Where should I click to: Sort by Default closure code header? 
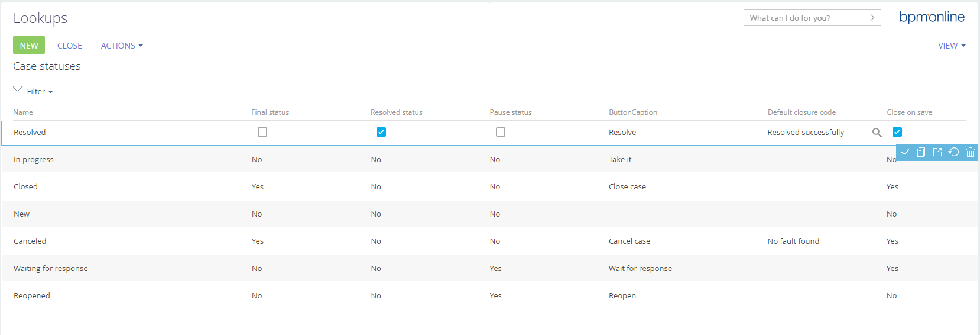point(801,112)
